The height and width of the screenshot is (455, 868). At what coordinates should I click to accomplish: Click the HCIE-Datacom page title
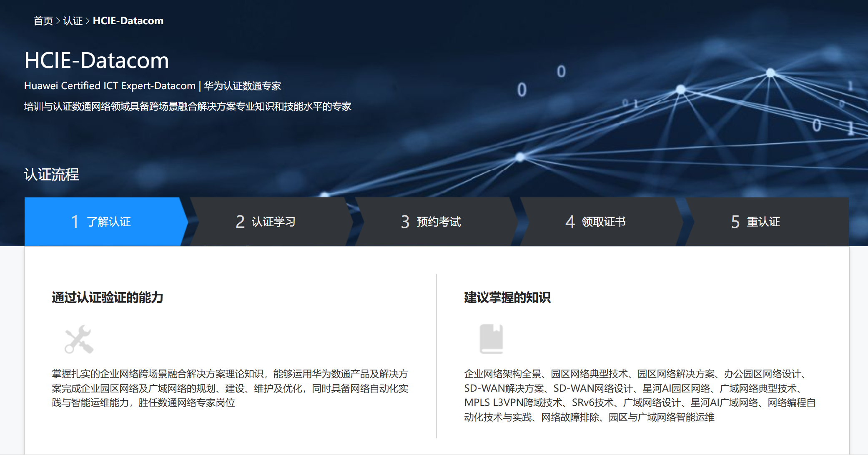tap(97, 60)
